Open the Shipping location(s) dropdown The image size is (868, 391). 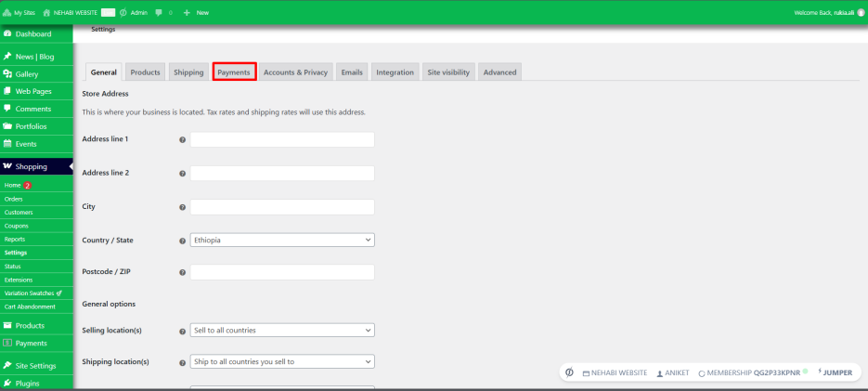(282, 361)
